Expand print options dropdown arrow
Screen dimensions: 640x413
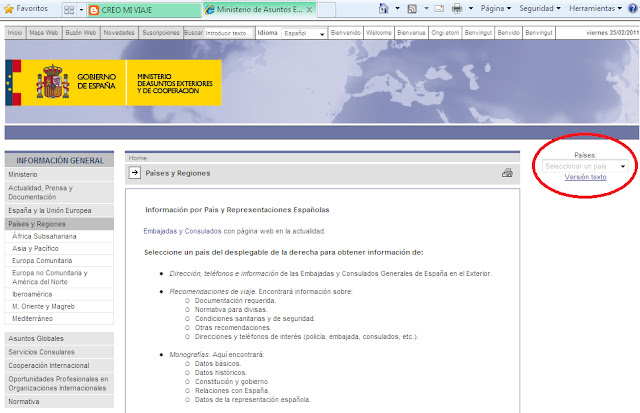point(471,8)
